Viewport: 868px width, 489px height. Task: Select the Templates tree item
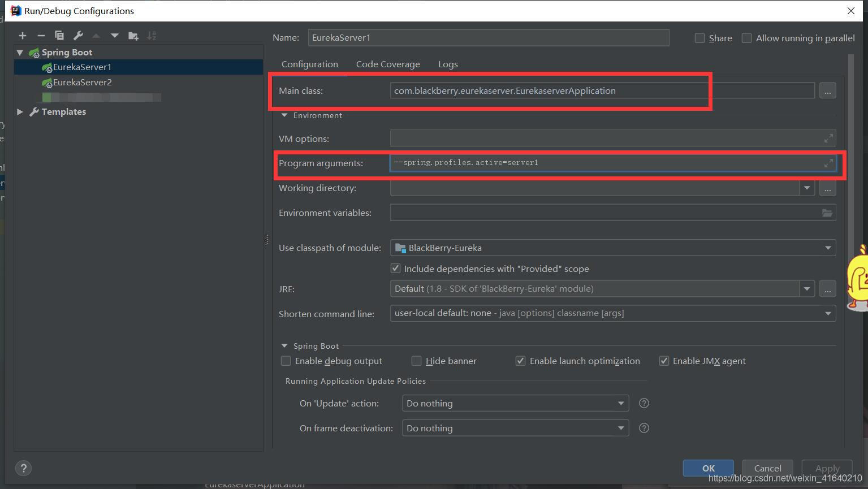pyautogui.click(x=64, y=111)
